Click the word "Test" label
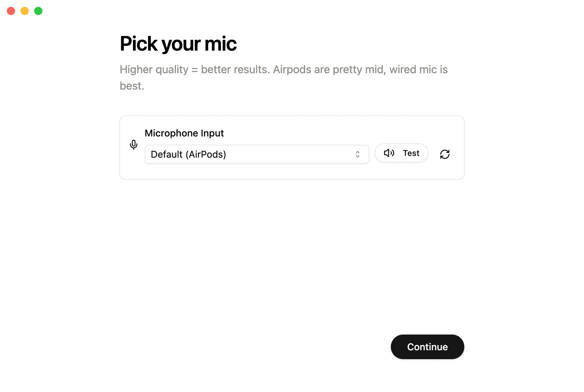Screen dimensions: 584x392 411,153
